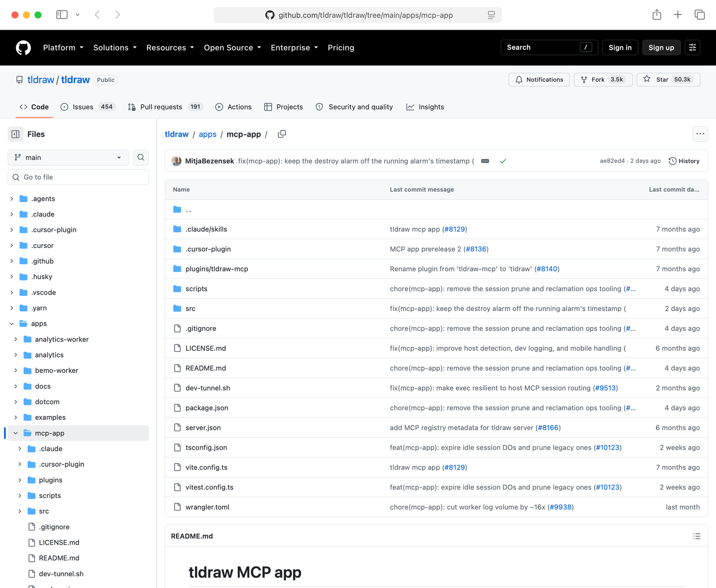
Task: Click the Reader view icon in address bar
Action: 491,15
